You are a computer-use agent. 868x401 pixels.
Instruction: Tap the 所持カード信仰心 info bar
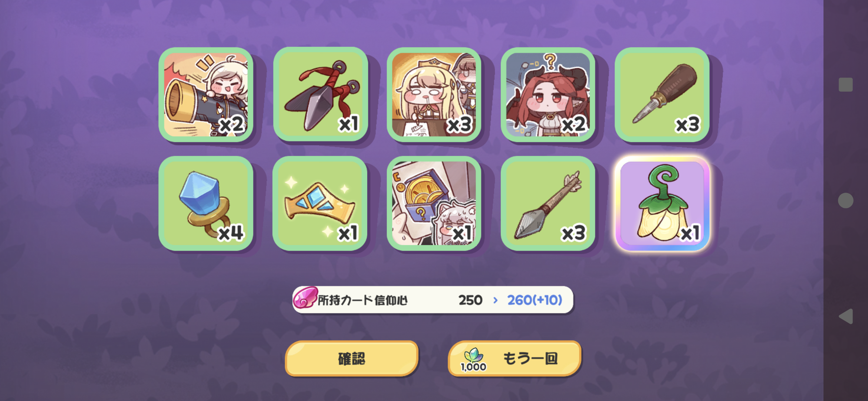433,300
